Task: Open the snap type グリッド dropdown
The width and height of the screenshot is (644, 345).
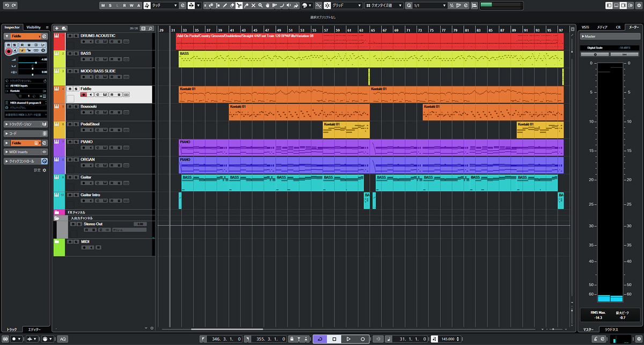Action: pos(347,5)
